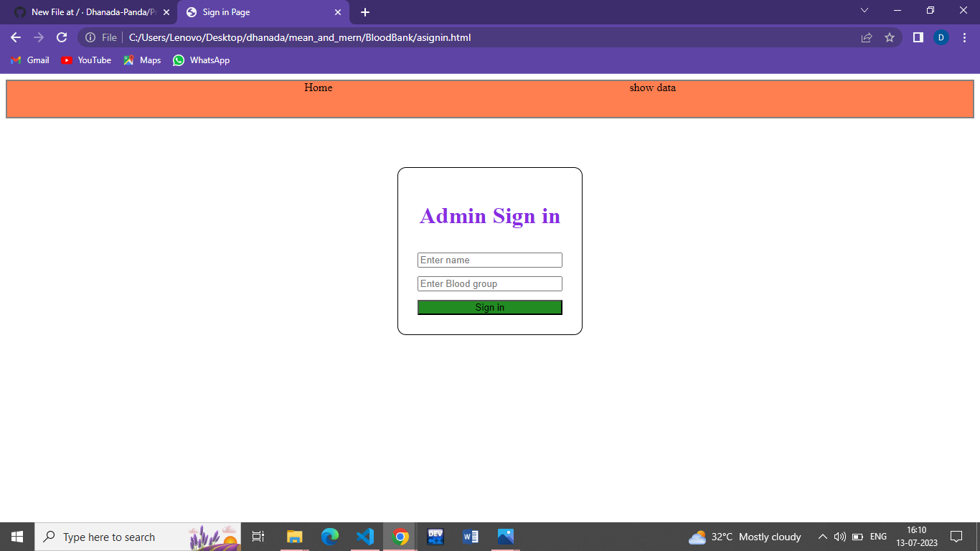
Task: Switch to the New File GitHub tab
Action: click(92, 12)
